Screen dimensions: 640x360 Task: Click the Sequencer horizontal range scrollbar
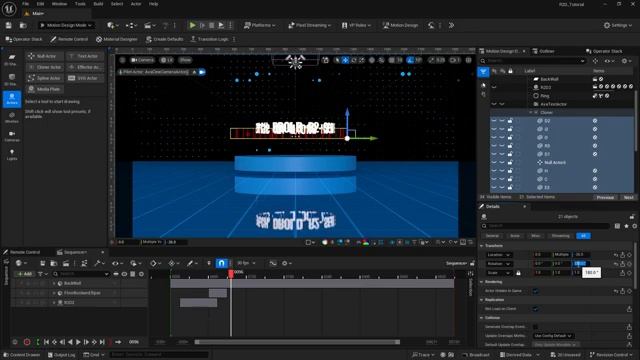297,342
